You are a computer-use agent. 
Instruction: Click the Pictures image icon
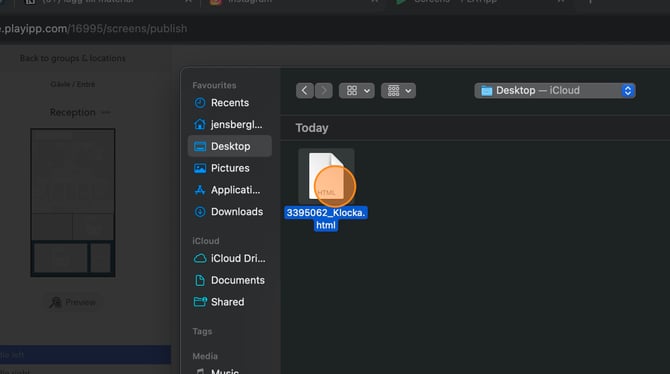coord(200,168)
